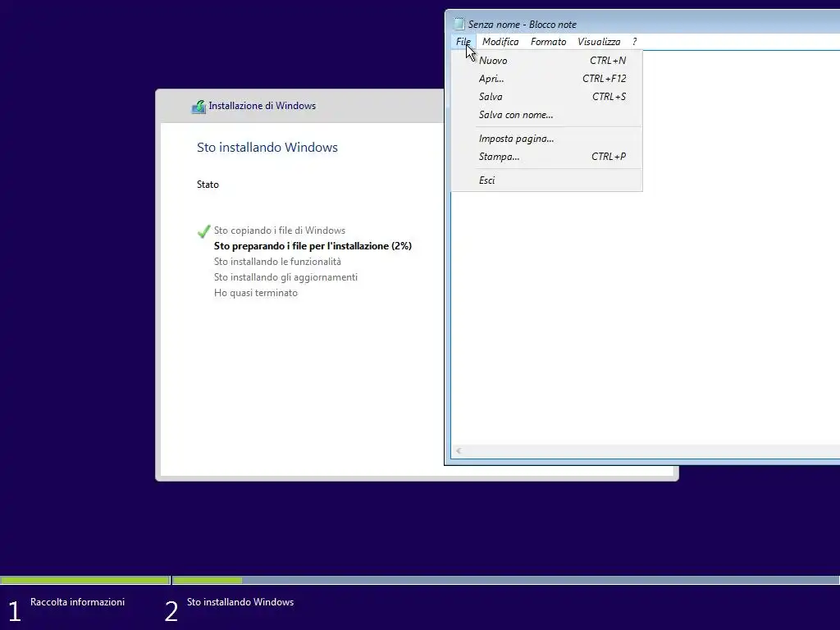Select Salva in the File menu
This screenshot has width=840, height=630.
546,97
